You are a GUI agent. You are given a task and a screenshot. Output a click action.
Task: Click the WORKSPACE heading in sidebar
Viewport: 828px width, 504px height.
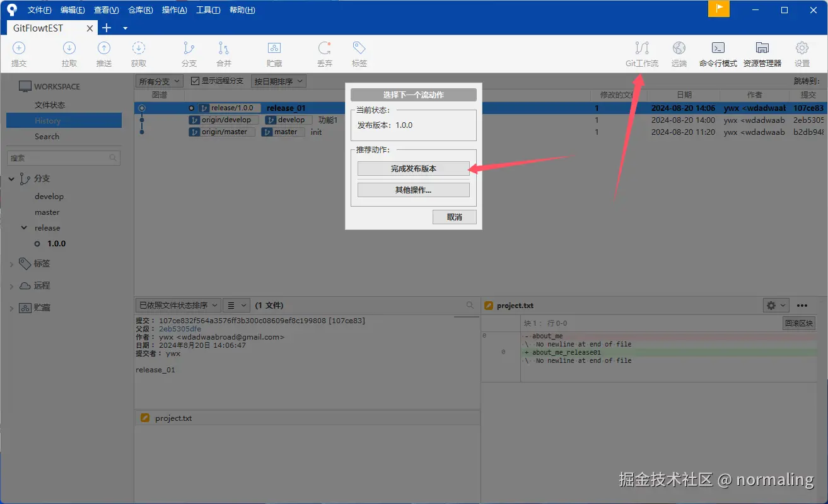(57, 86)
